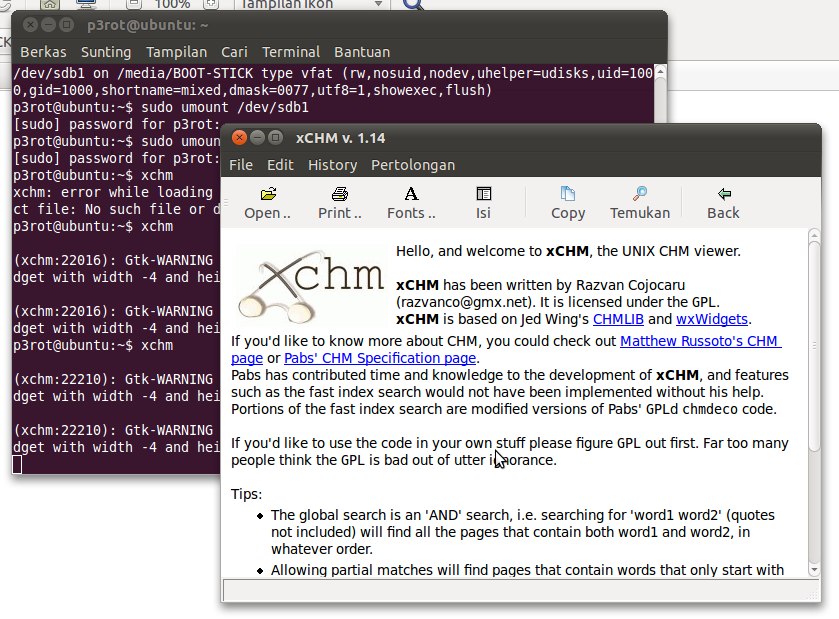Image resolution: width=839 pixels, height=619 pixels.
Task: Click the xCHM status bar
Action: pos(521,591)
